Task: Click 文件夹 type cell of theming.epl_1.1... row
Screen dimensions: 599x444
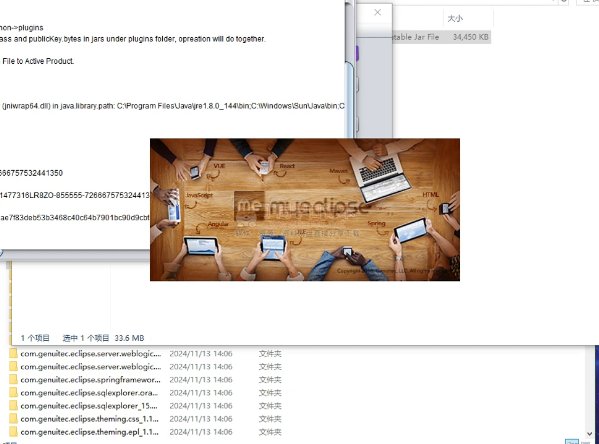Action: (270, 432)
